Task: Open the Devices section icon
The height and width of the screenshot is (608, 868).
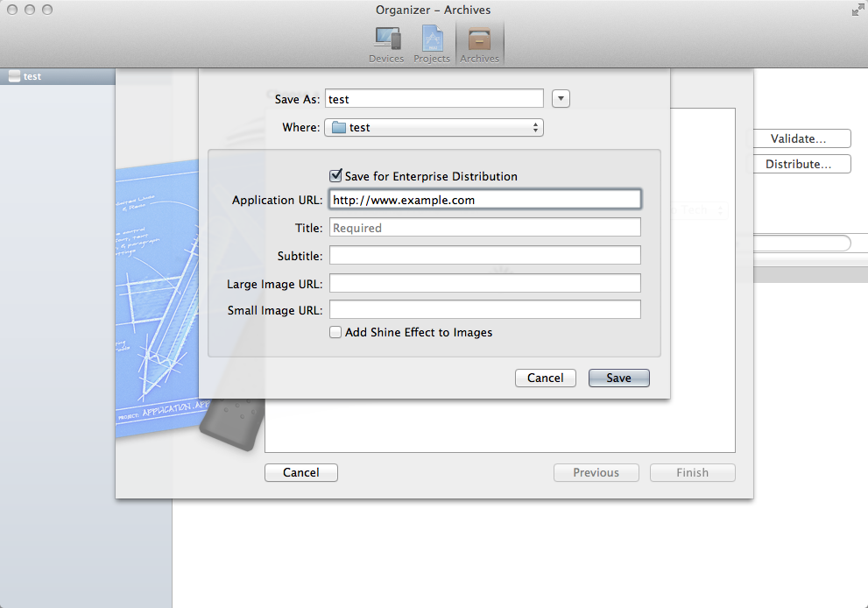Action: tap(386, 40)
